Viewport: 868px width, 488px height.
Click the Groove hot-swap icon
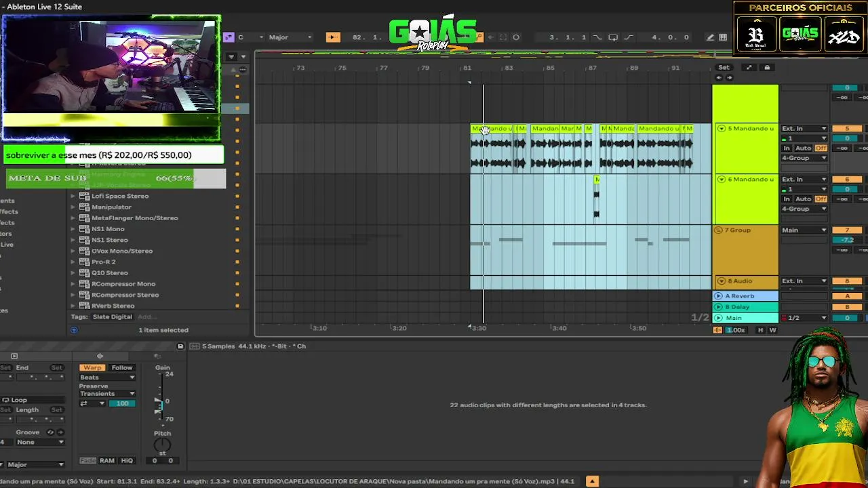50,432
